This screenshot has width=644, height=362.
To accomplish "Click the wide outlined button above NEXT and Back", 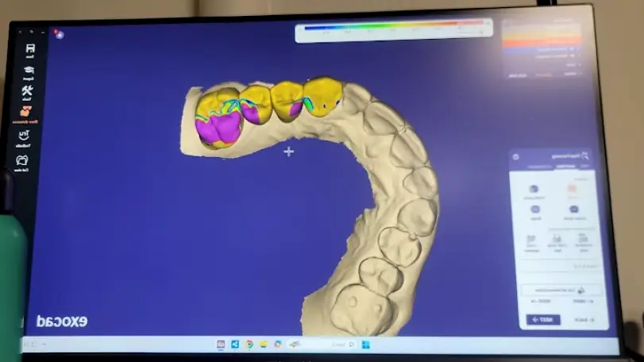I will click(561, 291).
